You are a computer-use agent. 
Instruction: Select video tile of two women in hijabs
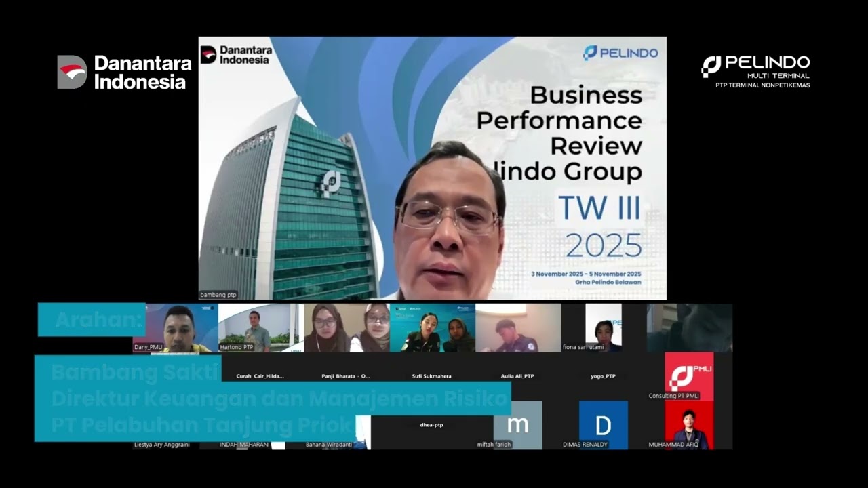(x=347, y=328)
